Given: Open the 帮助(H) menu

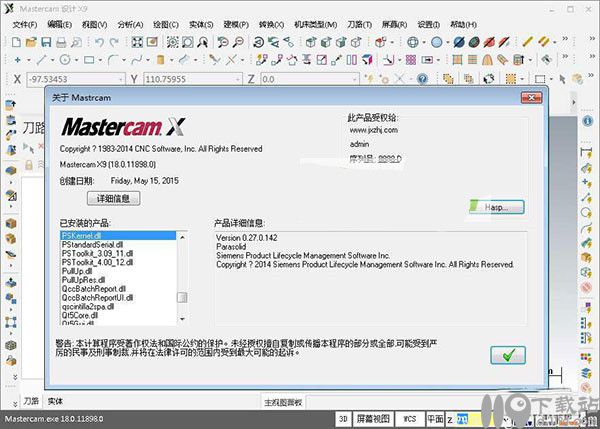Looking at the screenshot, I should [x=463, y=24].
